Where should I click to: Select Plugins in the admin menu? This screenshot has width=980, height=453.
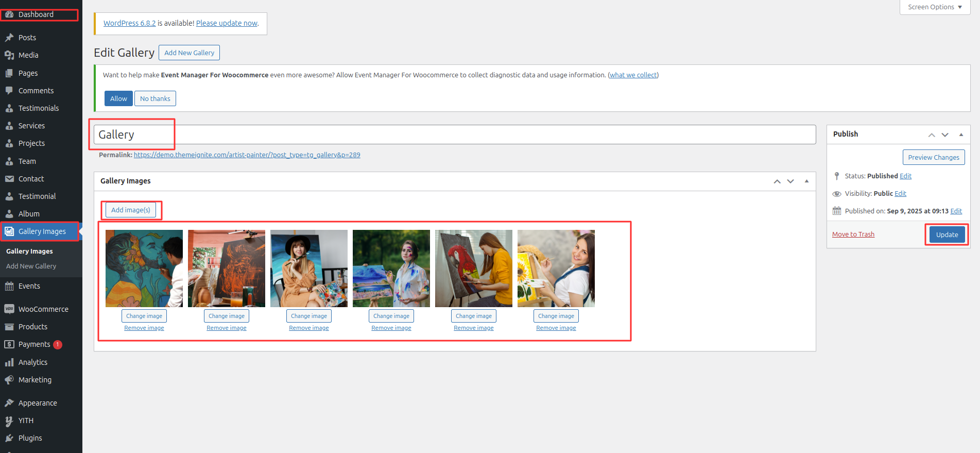tap(30, 438)
